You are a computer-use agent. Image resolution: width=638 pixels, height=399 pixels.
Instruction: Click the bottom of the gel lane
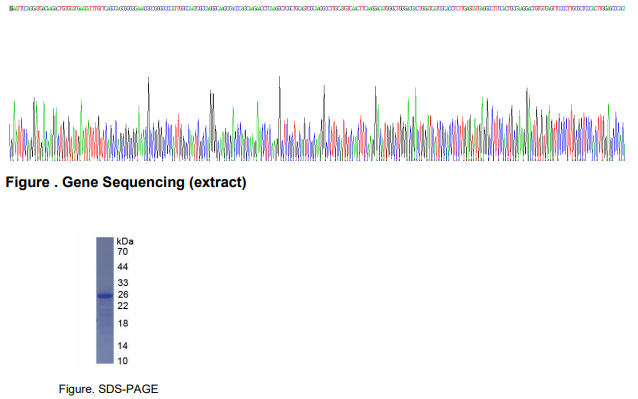(105, 362)
